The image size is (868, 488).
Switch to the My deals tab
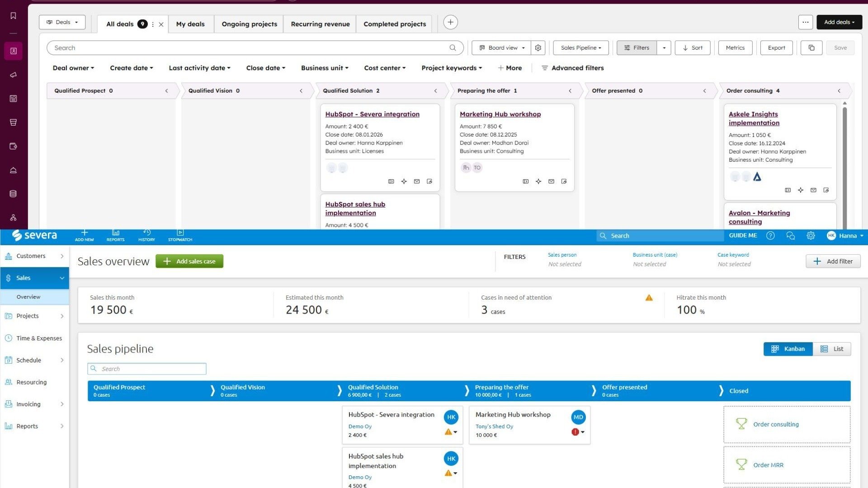(190, 24)
